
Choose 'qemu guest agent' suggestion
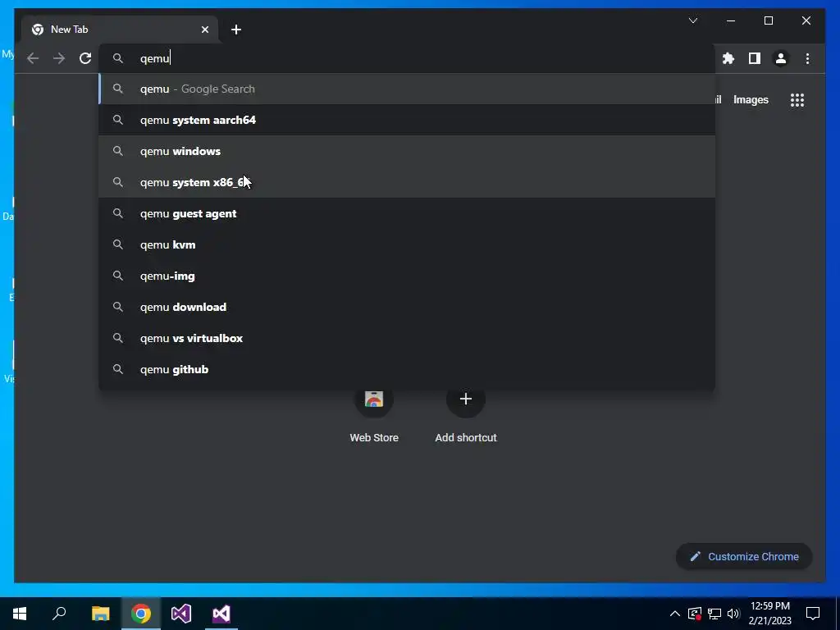point(407,213)
